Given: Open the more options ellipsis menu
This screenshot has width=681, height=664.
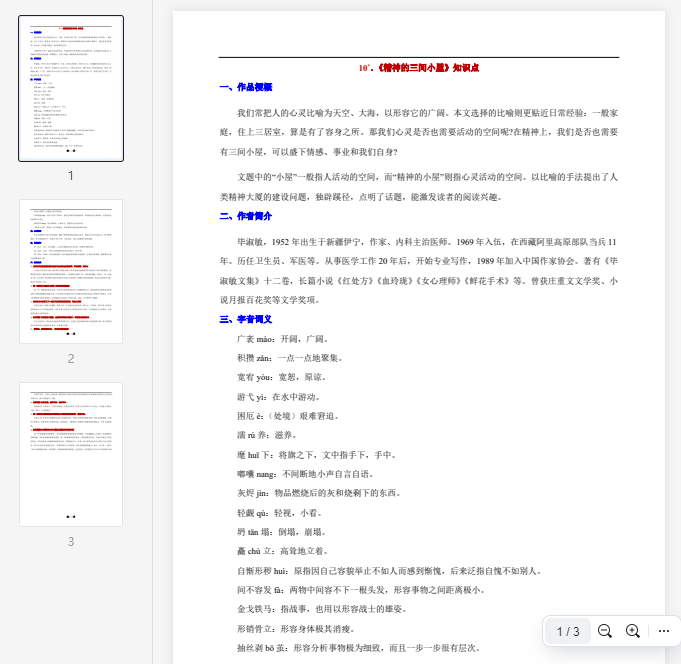Looking at the screenshot, I should 663,631.
